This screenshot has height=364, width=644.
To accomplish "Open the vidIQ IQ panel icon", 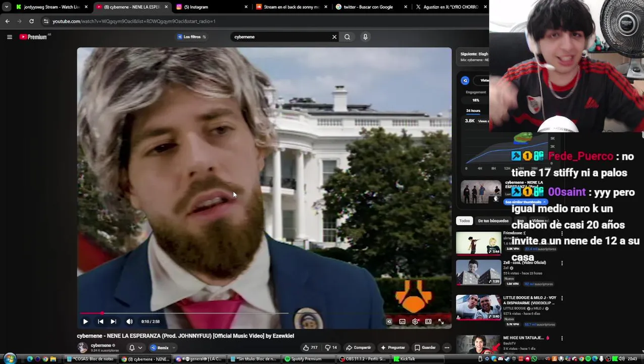I will 465,80.
